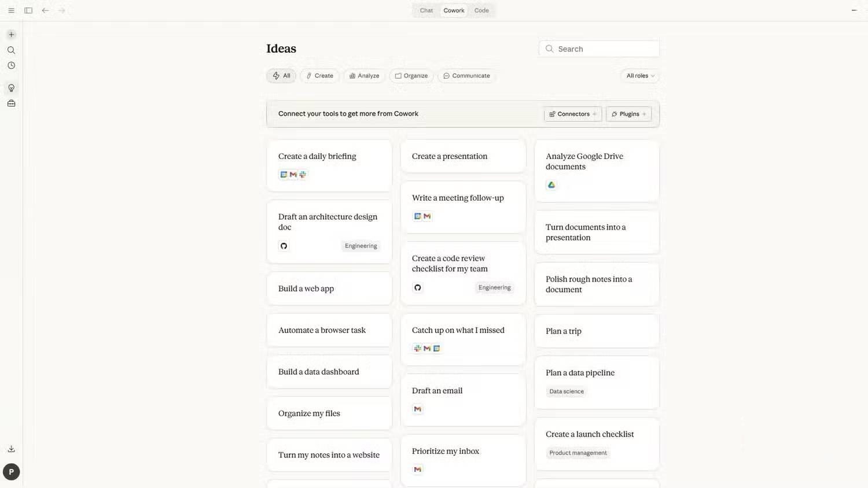
Task: Filter ideas by Communicate category
Action: pos(466,76)
